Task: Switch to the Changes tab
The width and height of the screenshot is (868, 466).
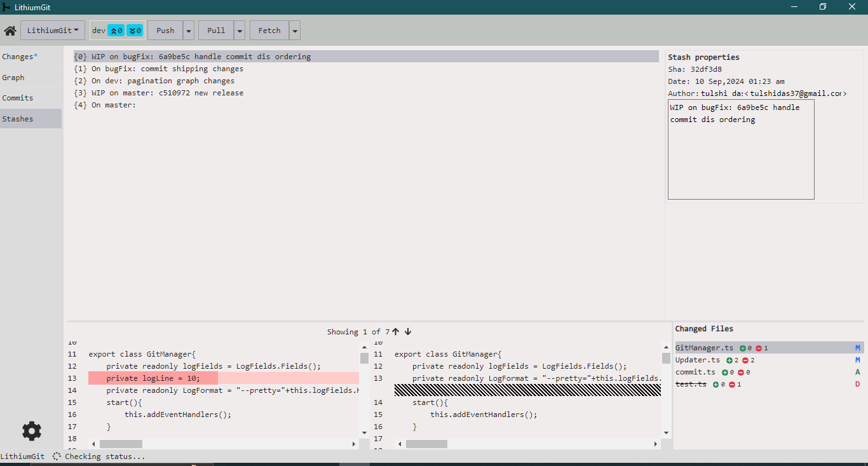Action: click(x=20, y=57)
